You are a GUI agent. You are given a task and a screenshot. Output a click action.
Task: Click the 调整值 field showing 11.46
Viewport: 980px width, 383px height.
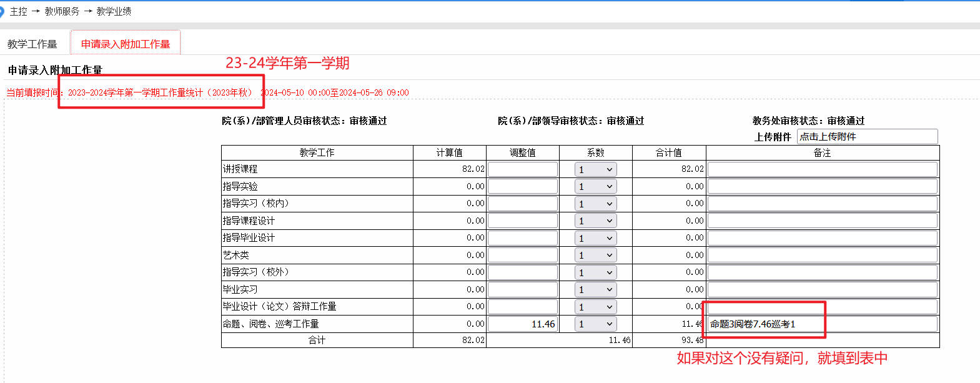tap(523, 324)
